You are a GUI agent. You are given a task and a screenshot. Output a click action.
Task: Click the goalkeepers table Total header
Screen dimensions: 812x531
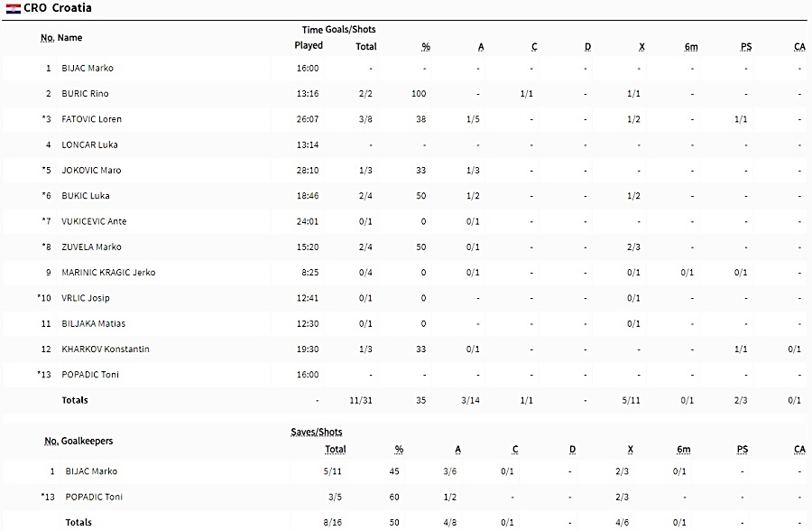335,450
